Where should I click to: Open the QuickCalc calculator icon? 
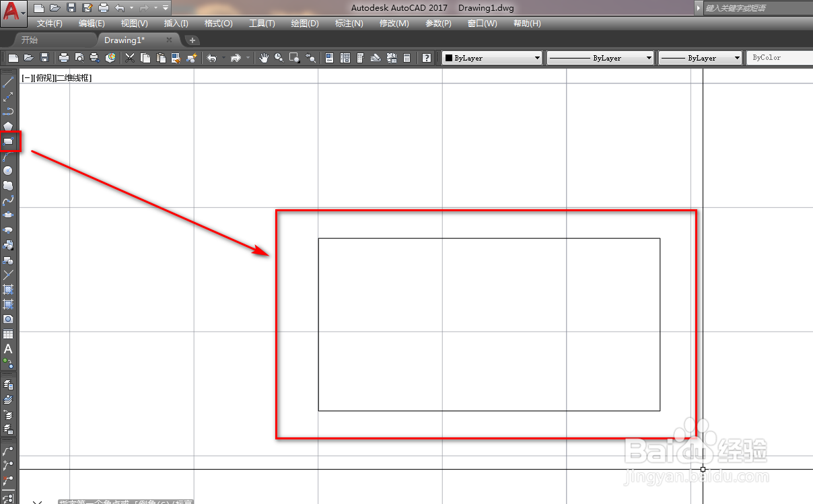(x=406, y=58)
